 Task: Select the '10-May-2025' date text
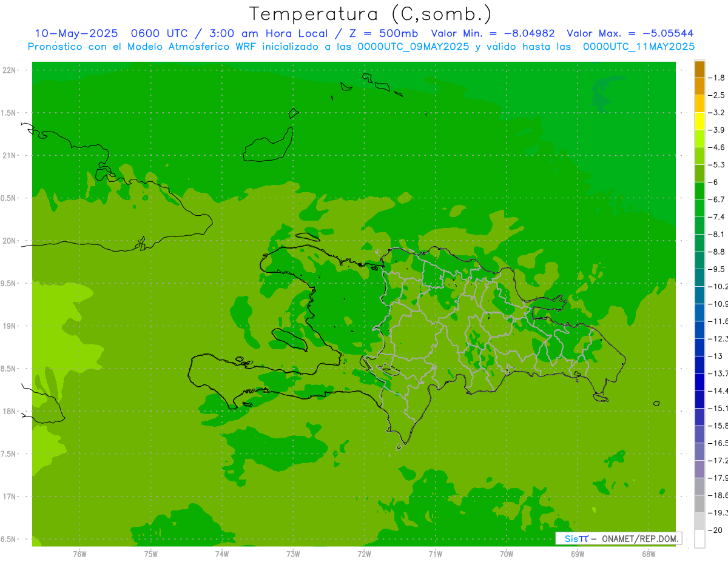76,33
